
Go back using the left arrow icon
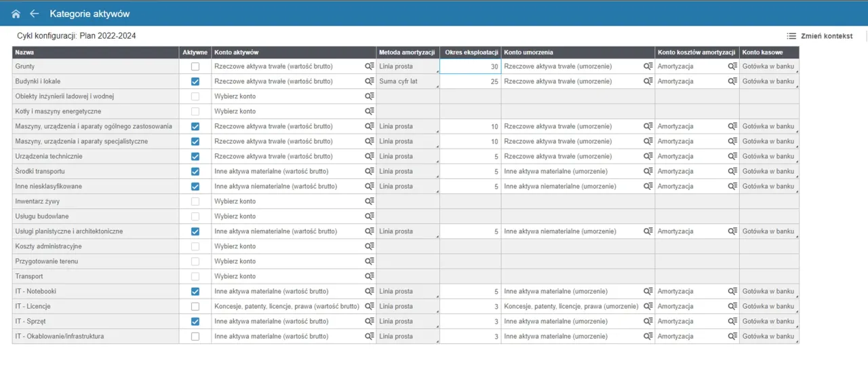coord(35,14)
